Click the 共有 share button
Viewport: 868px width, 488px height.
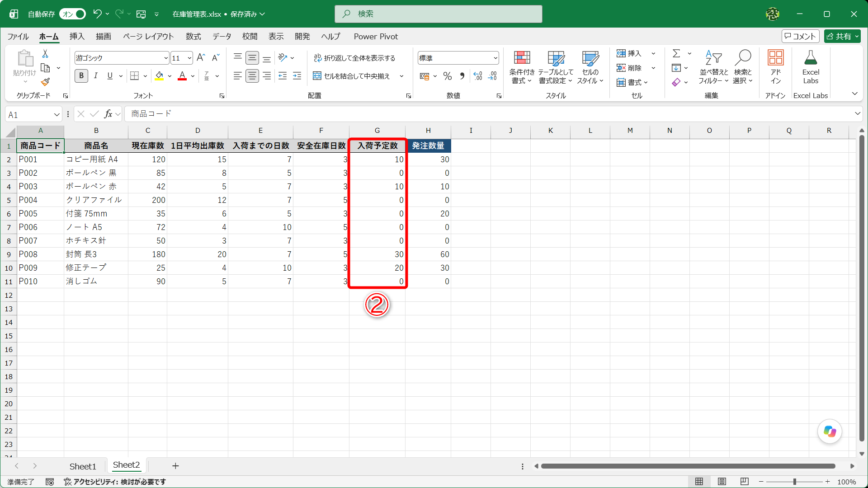tap(842, 36)
